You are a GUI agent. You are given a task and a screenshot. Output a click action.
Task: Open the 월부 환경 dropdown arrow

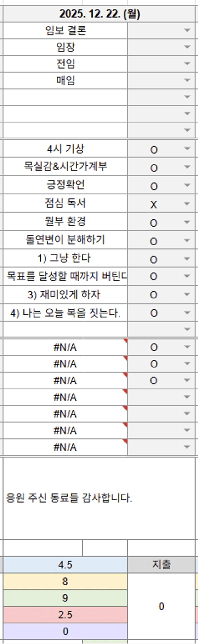(x=187, y=222)
